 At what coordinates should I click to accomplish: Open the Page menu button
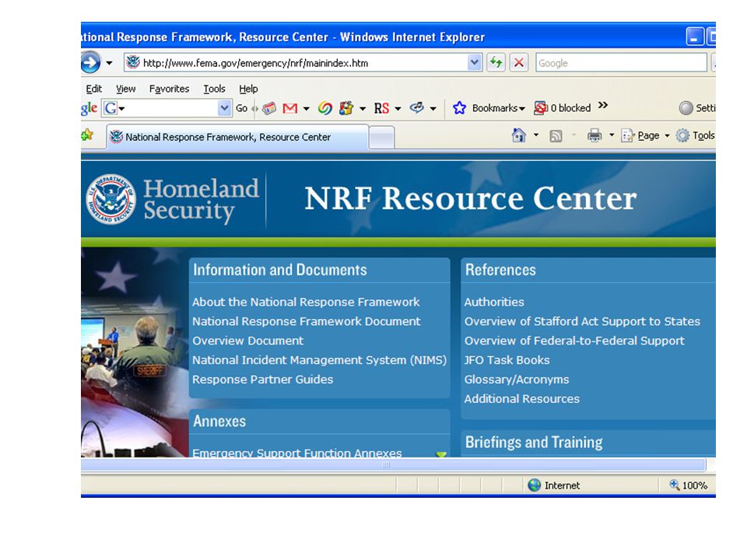[x=646, y=135]
